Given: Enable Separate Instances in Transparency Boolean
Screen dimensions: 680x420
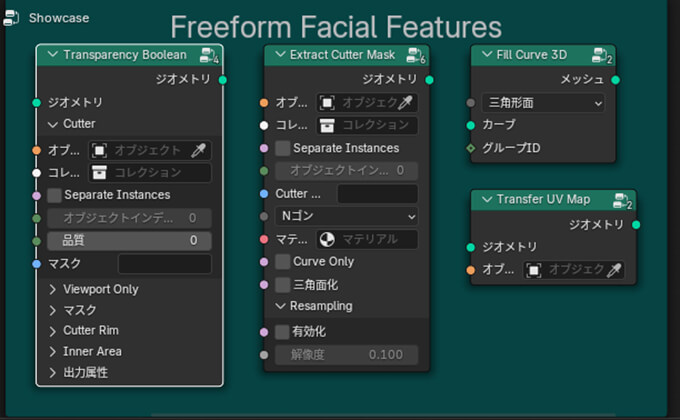Looking at the screenshot, I should coord(54,195).
